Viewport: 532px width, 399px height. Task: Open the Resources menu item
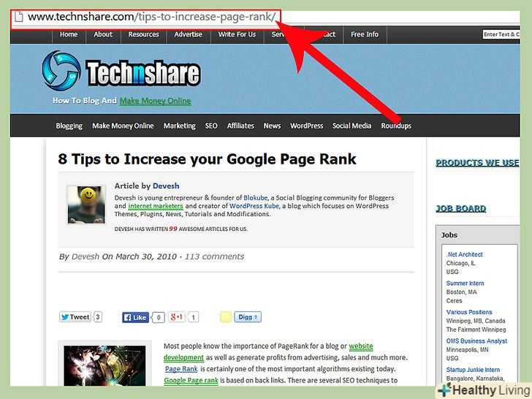tap(143, 34)
